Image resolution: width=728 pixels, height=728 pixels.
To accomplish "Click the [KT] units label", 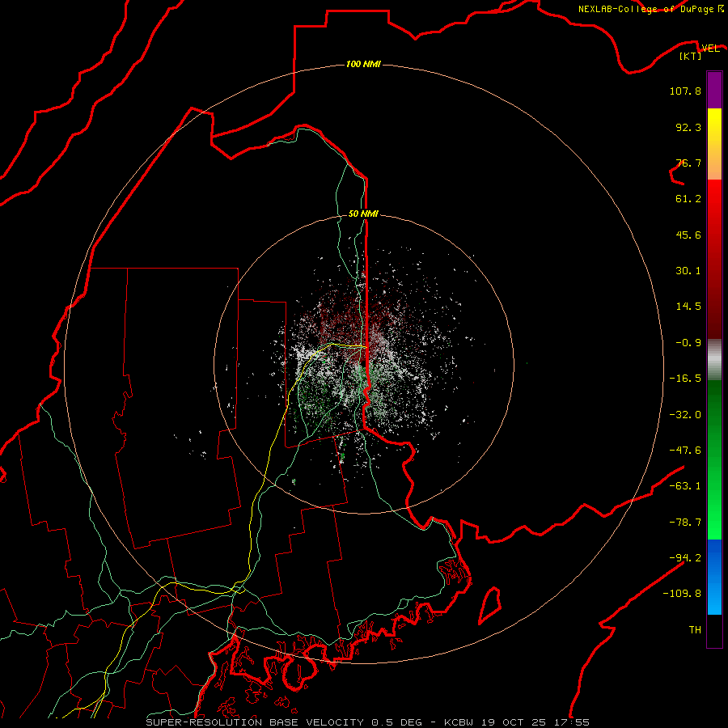I will (x=691, y=56).
